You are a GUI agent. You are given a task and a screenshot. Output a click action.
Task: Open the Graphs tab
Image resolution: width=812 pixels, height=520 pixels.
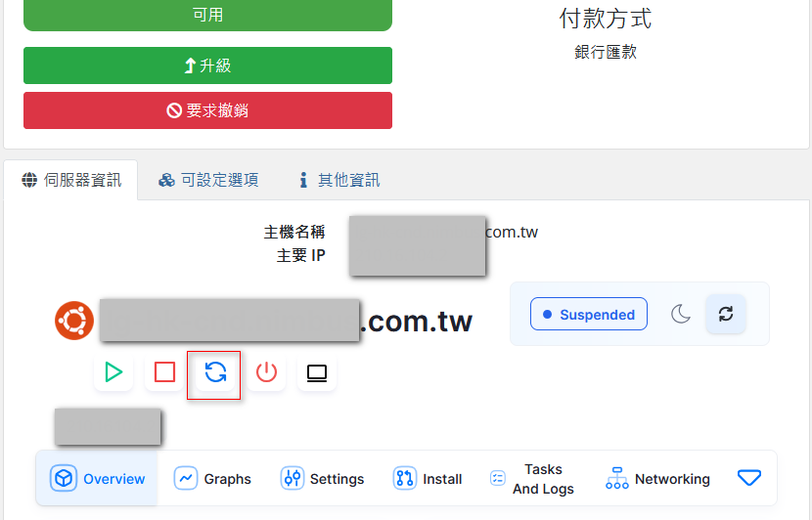213,478
